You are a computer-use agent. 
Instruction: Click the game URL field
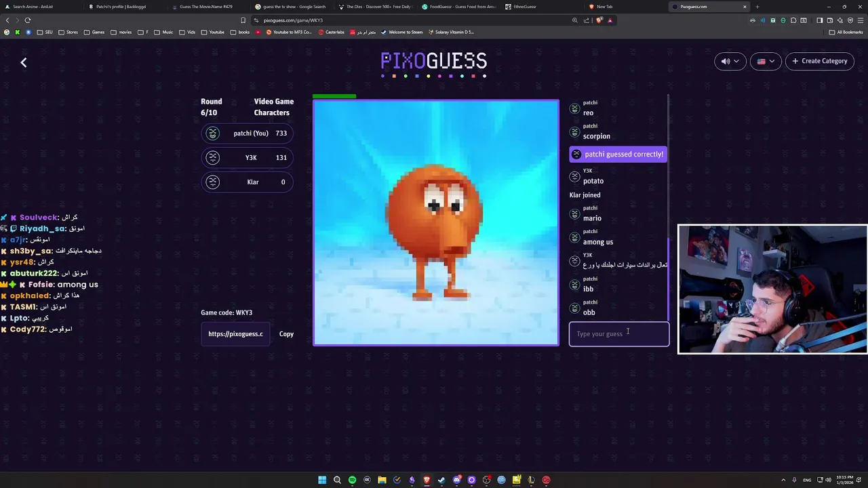point(235,334)
